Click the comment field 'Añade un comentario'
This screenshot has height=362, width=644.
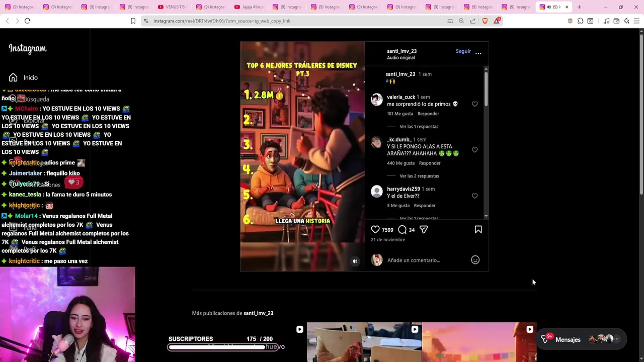(414, 260)
